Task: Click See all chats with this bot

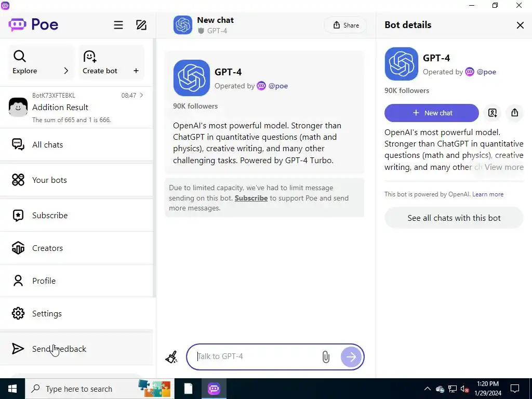Action: point(454,218)
